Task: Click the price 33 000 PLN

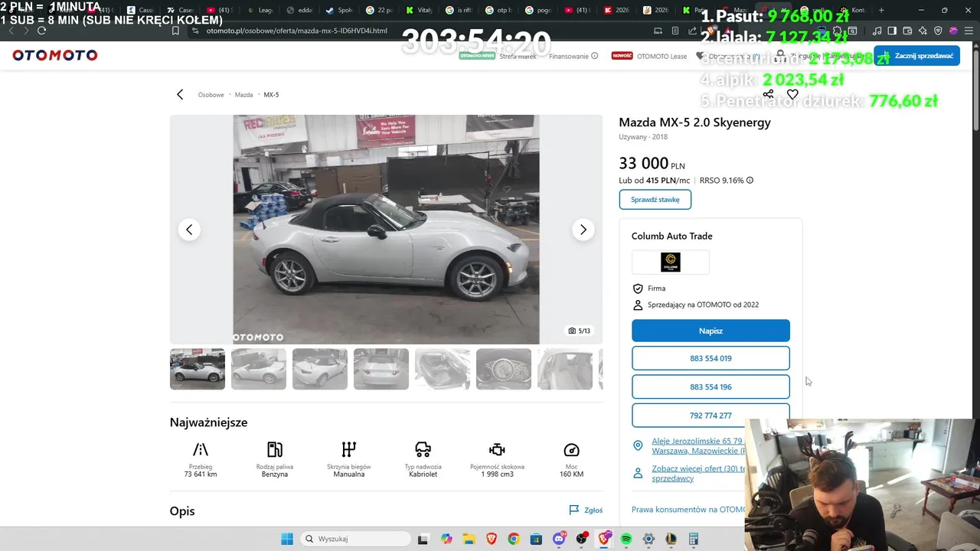Action: [x=652, y=163]
